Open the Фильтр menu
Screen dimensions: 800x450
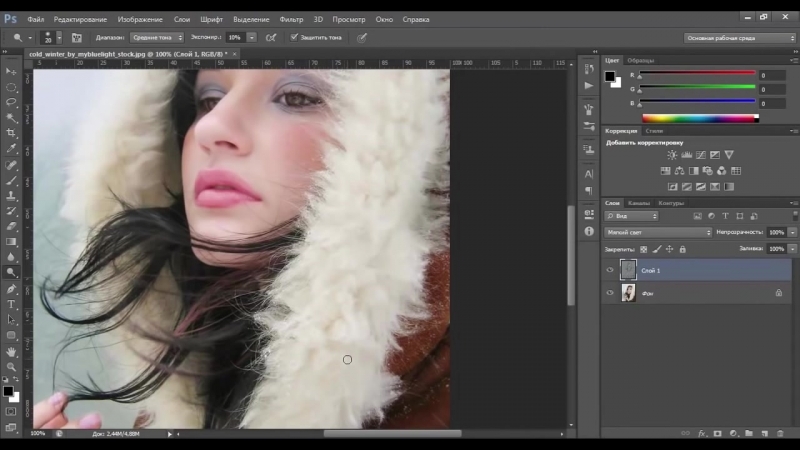coord(291,19)
